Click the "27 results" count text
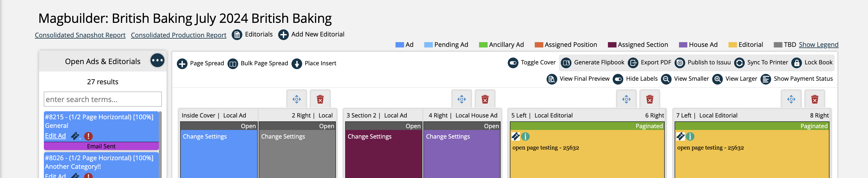This screenshot has height=178, width=868. point(103,82)
